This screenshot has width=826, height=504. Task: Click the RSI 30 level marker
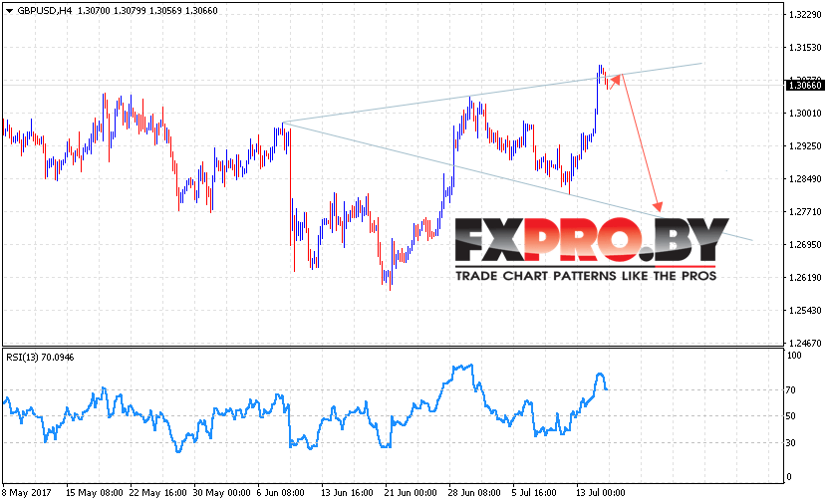[x=790, y=443]
